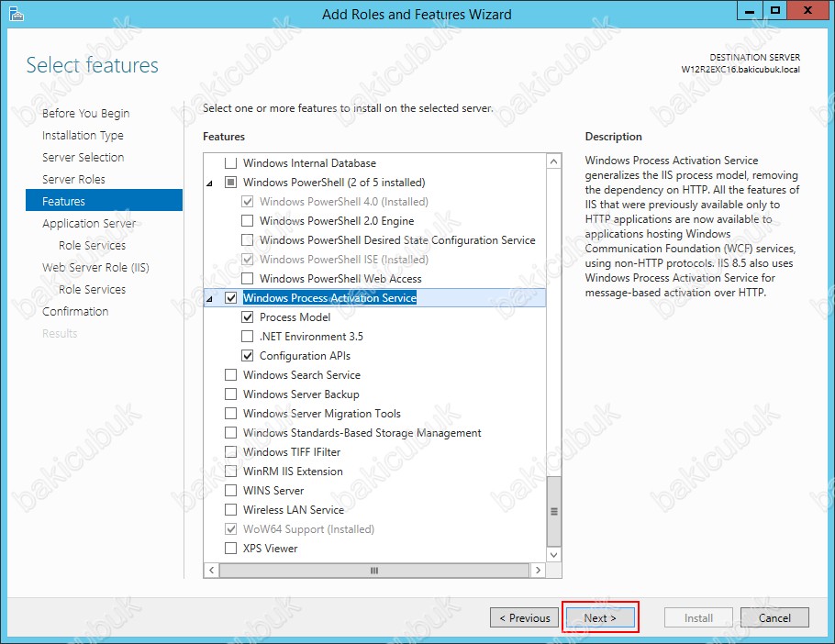
Task: Open the Before You Begin step
Action: point(85,114)
